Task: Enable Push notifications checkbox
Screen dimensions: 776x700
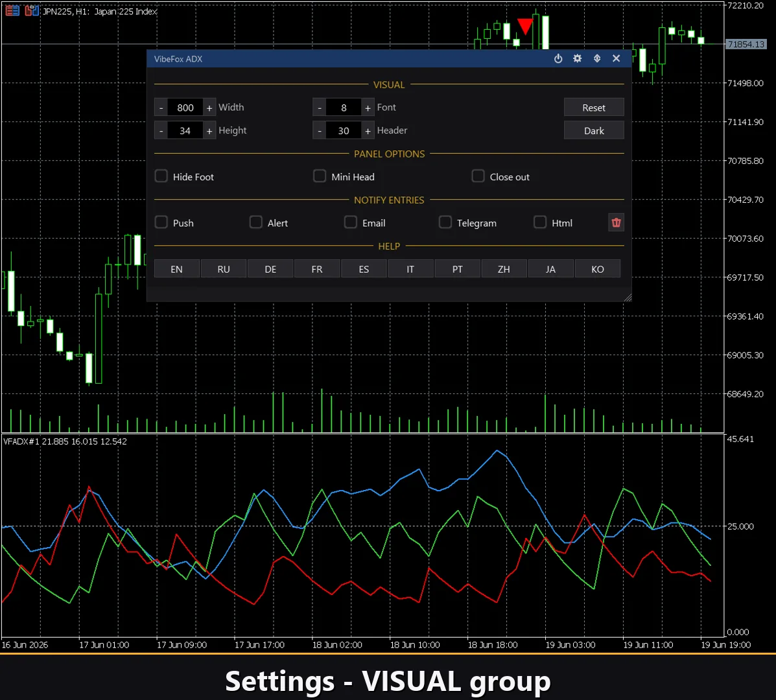Action: (161, 222)
